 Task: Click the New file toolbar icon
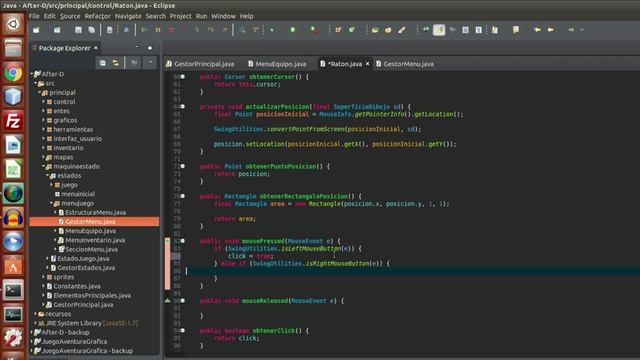(36, 30)
